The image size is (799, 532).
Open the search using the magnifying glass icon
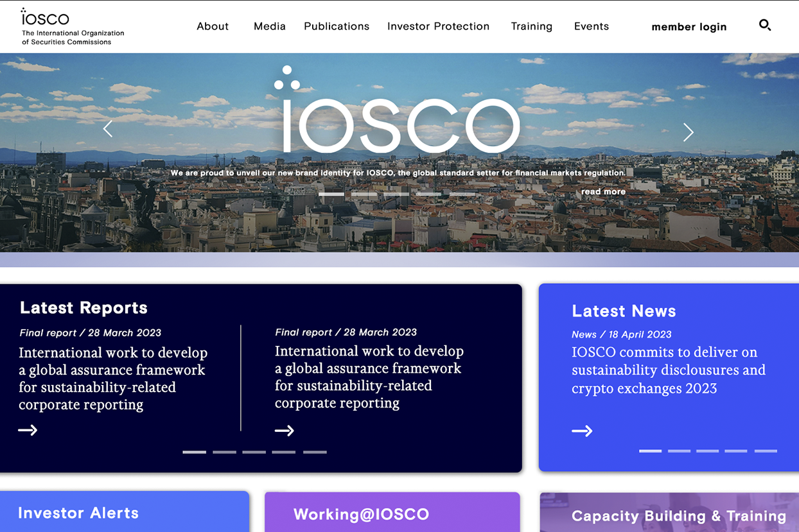tap(765, 26)
